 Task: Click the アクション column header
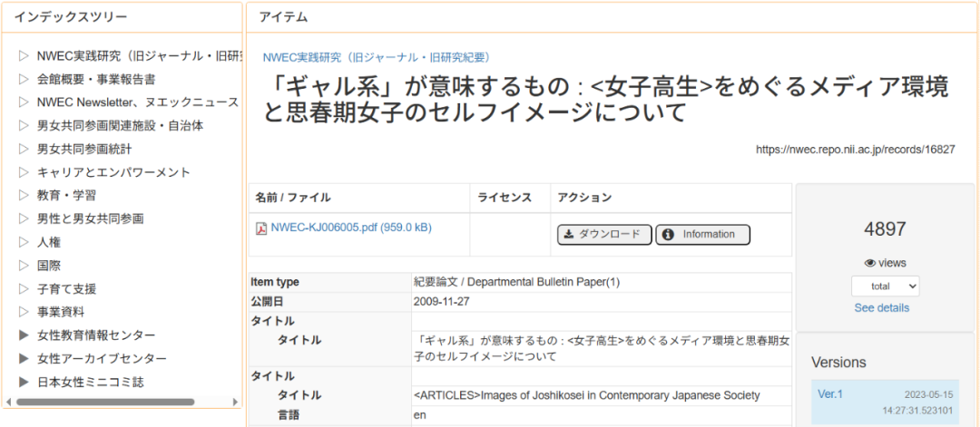click(x=583, y=198)
